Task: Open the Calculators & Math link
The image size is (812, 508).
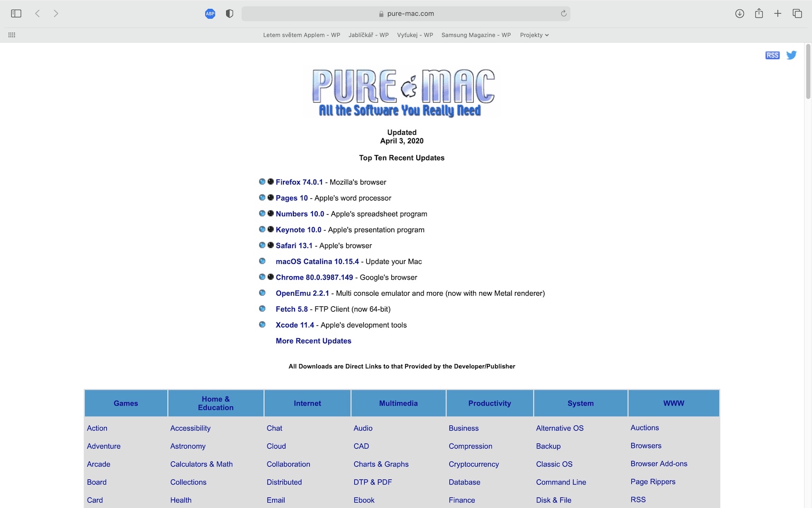Action: tap(201, 464)
